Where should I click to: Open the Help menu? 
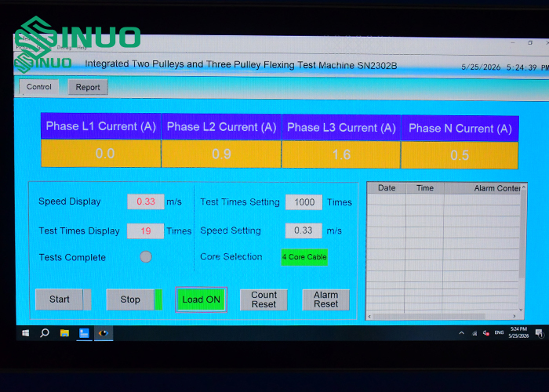(x=82, y=48)
